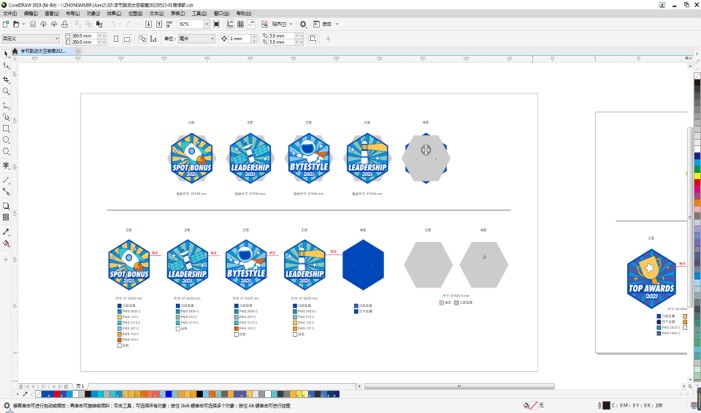
Task: Click the Publish to PDF icon
Action: coord(170,24)
